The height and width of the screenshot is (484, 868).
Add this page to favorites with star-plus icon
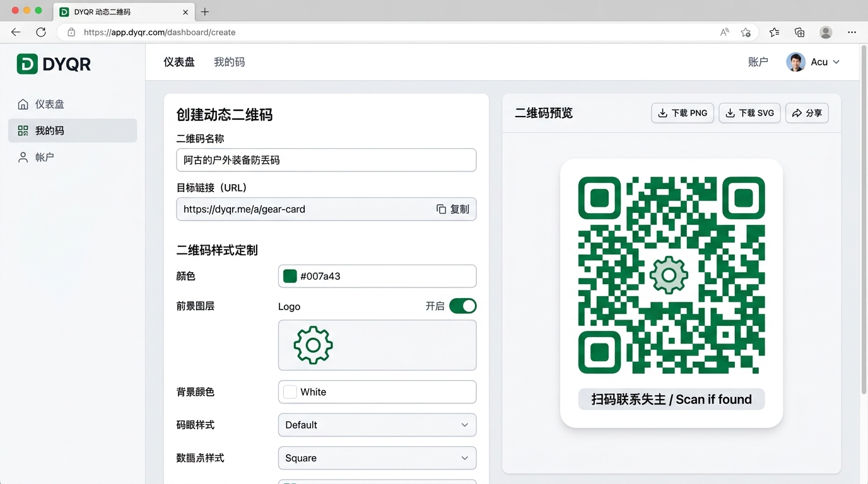746,32
